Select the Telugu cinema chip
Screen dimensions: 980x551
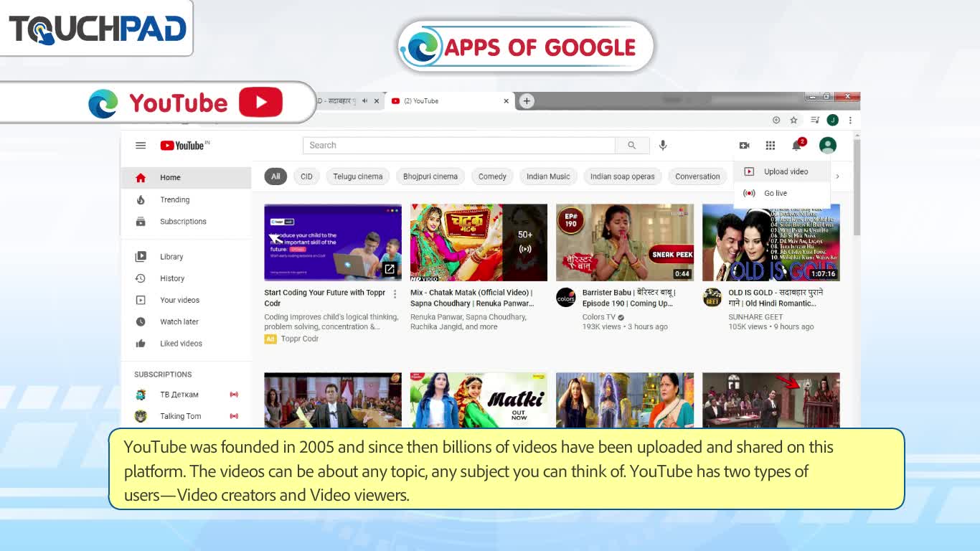[x=357, y=176]
